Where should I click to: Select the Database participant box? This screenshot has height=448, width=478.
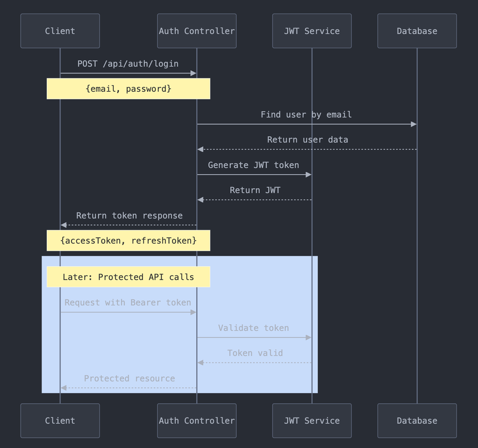tap(416, 31)
